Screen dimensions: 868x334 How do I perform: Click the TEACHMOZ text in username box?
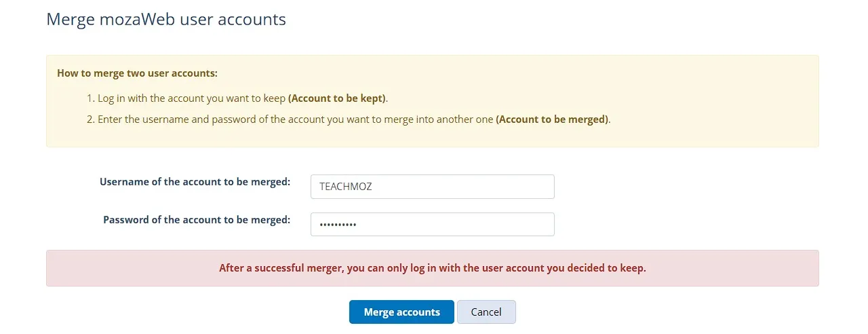click(346, 187)
